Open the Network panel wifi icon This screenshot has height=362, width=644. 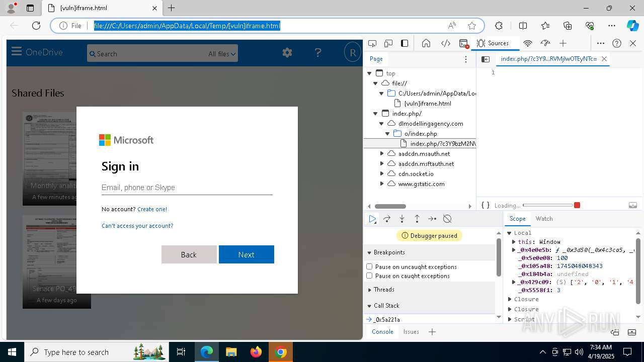click(x=528, y=43)
